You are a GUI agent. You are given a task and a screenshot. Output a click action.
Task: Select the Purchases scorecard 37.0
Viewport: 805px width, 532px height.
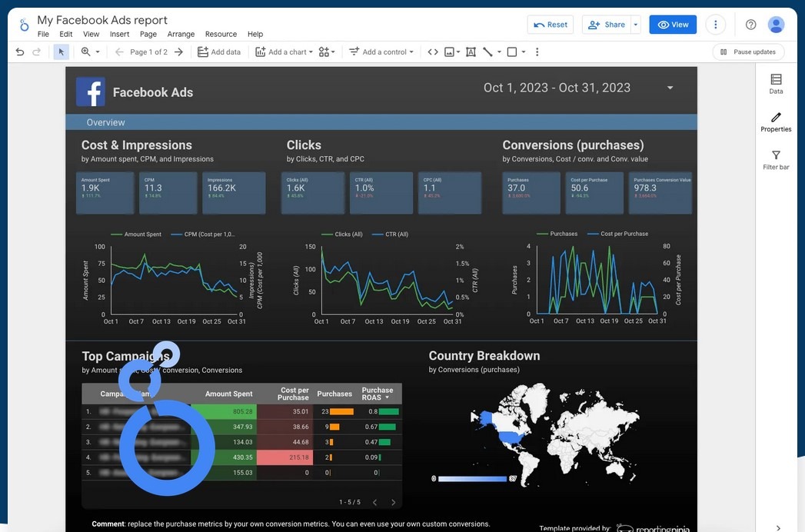click(531, 192)
